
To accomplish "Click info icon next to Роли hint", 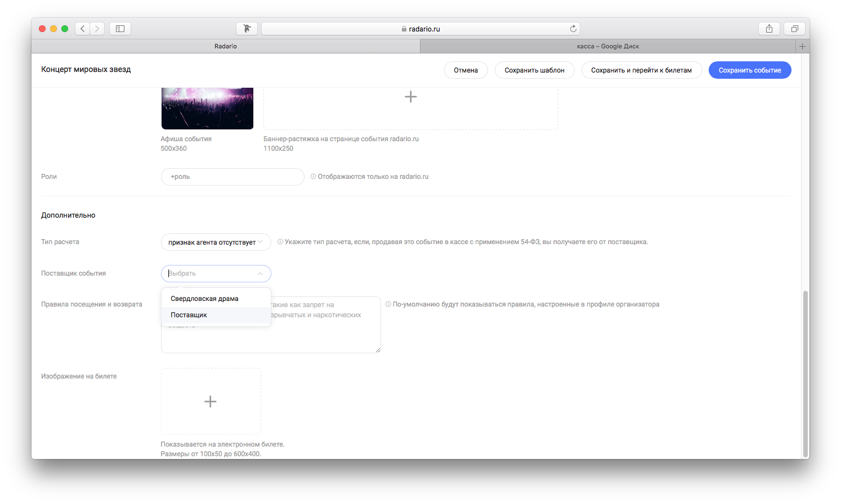I will [313, 177].
